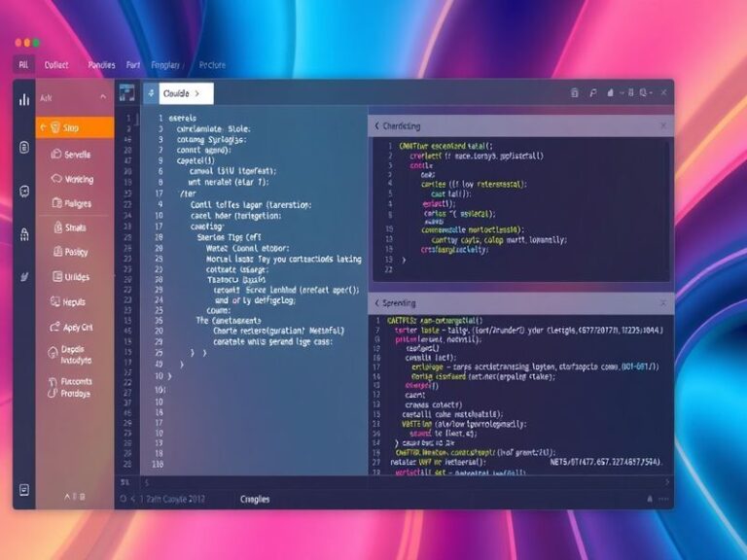Open the chat face icon in the activity bar
The image size is (747, 560).
(24, 191)
